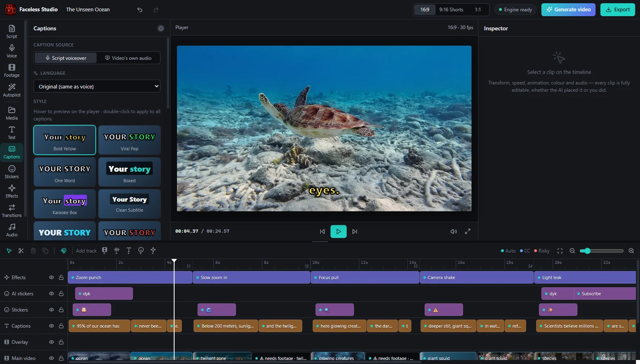Zoom out the timeline
This screenshot has width=640, height=364.
tap(572, 251)
